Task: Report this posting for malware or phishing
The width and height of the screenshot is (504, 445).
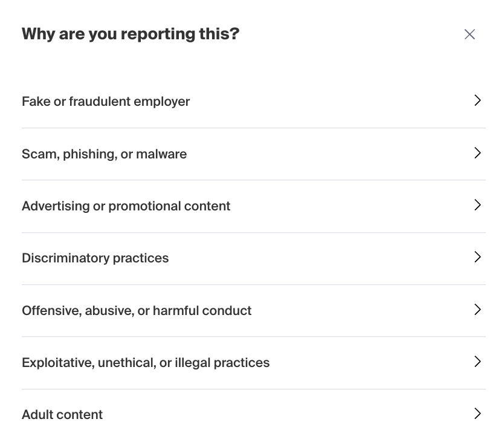Action: (104, 154)
